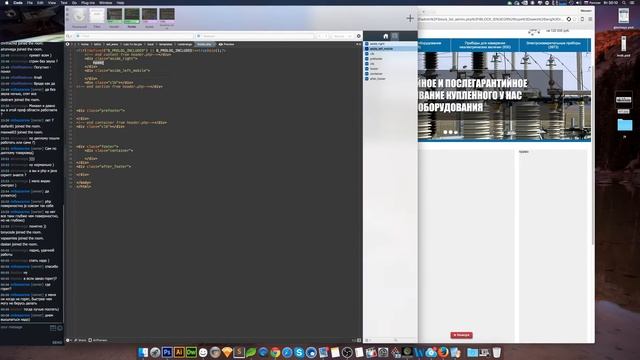Select aside_left_mobile in the symbol navigator
This screenshot has width=640, height=360.
(x=391, y=49)
